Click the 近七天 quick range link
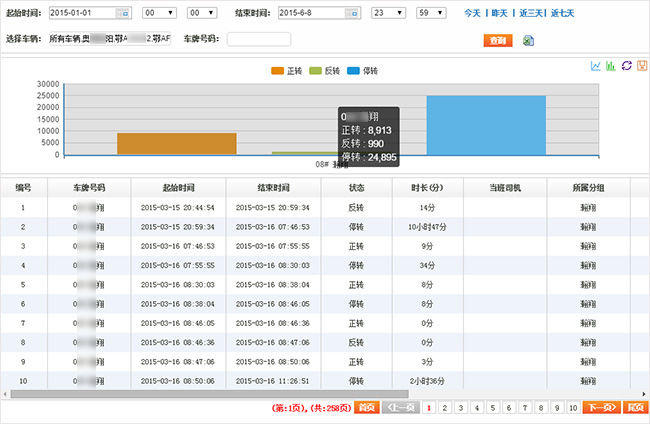The image size is (650, 424). click(x=563, y=13)
